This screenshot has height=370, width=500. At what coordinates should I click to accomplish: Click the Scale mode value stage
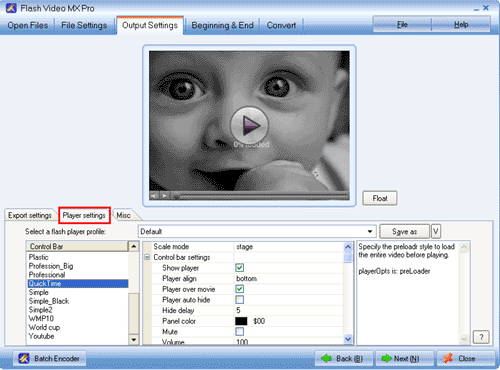click(245, 247)
